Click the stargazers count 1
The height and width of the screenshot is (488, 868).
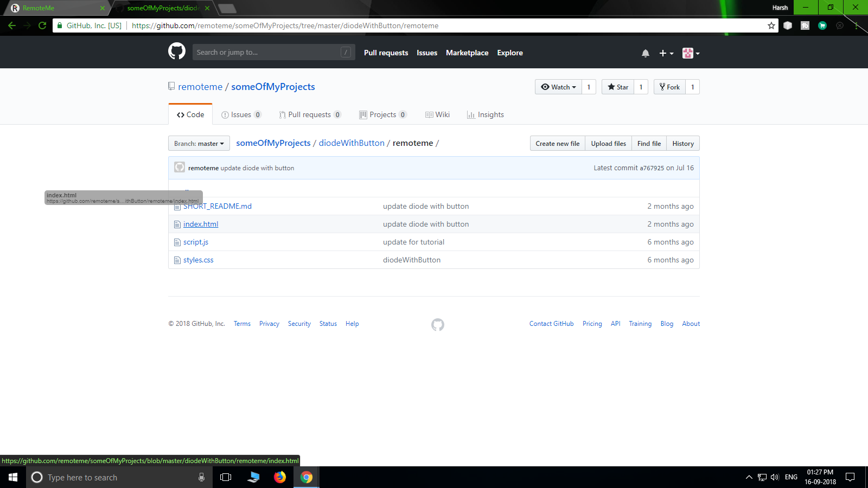pos(641,87)
